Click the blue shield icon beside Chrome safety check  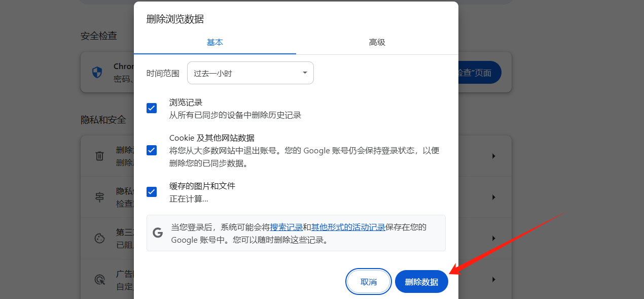(96, 72)
